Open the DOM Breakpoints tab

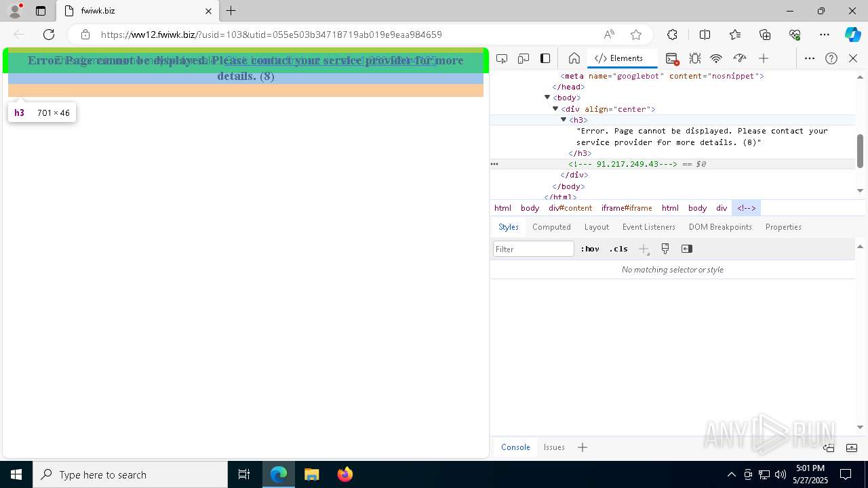click(x=720, y=227)
